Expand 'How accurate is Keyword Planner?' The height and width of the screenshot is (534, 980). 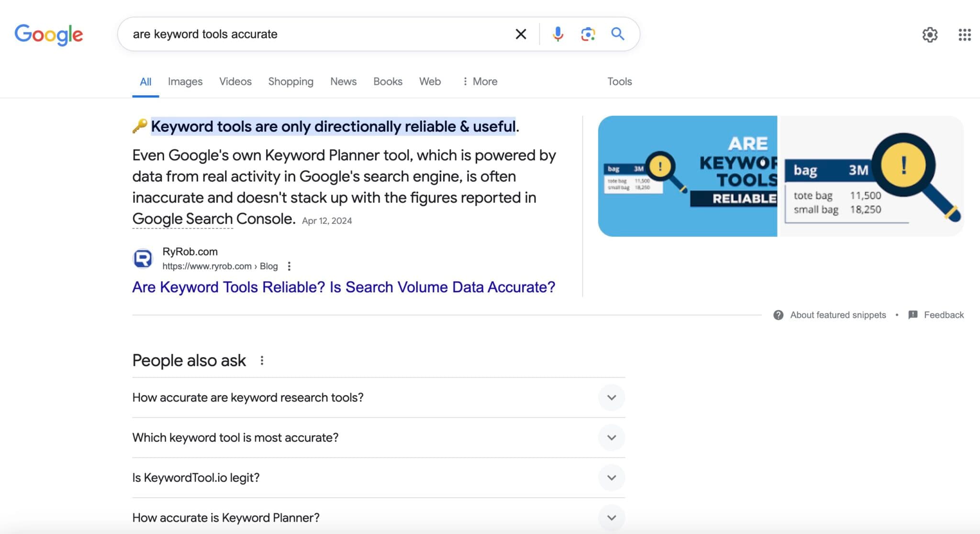click(x=611, y=517)
